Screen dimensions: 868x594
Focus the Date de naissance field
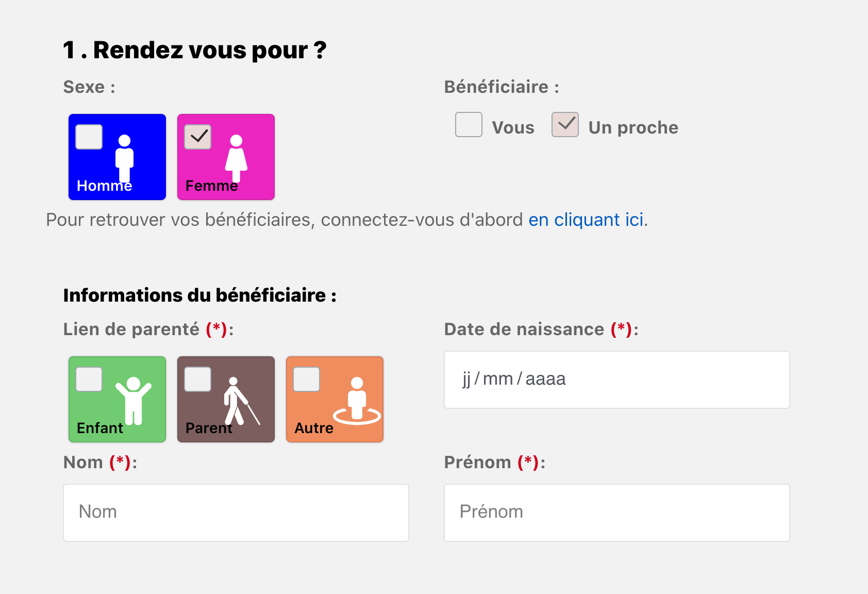[x=616, y=379]
